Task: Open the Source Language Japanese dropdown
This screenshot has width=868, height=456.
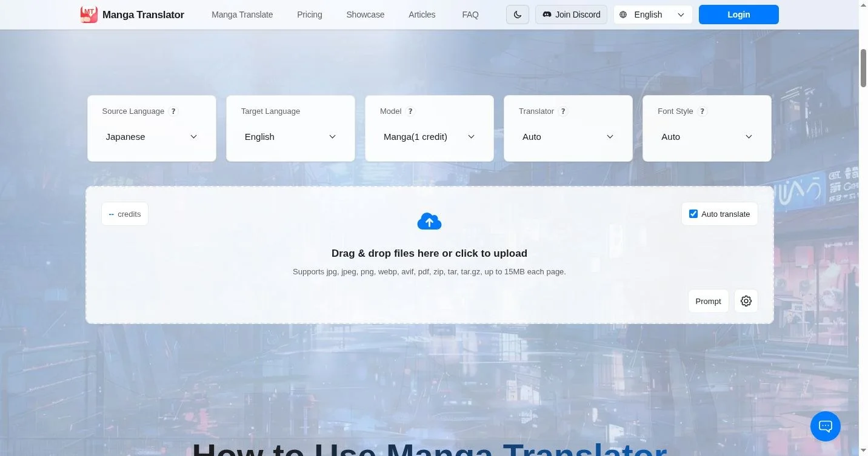Action: tap(152, 137)
